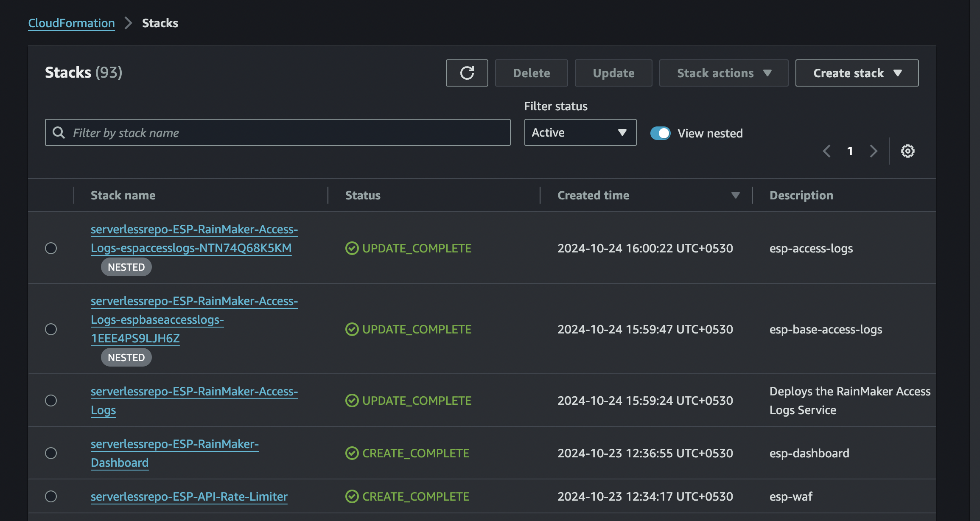Select the espaccesslogs-NTN74Q68K5KM stack radio button
The image size is (980, 521).
tap(51, 248)
